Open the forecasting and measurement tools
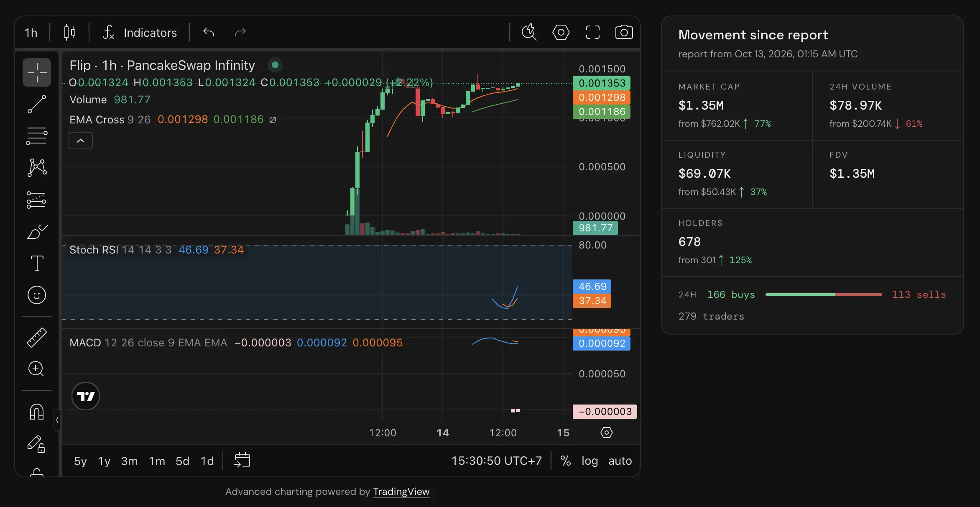This screenshot has width=980, height=507. pos(37,200)
